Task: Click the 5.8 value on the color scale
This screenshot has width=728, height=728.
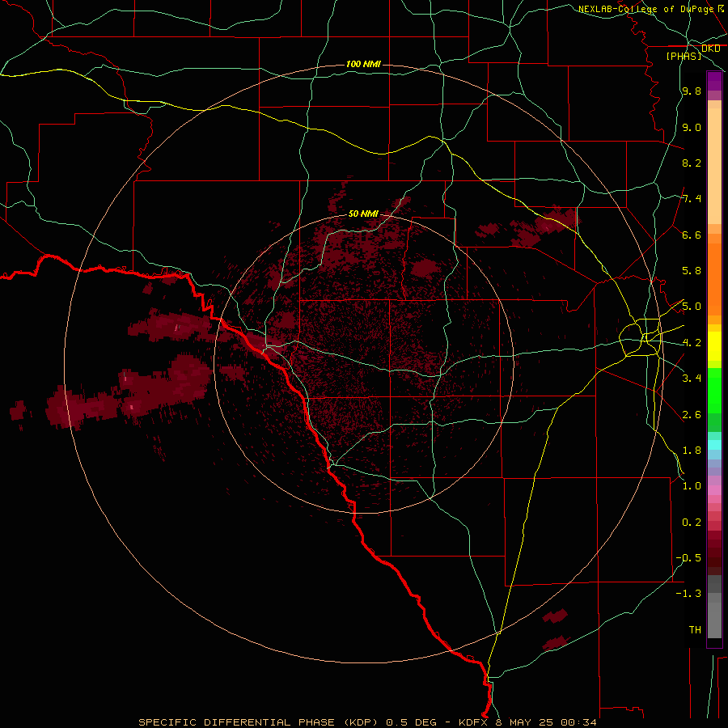Action: [x=692, y=271]
